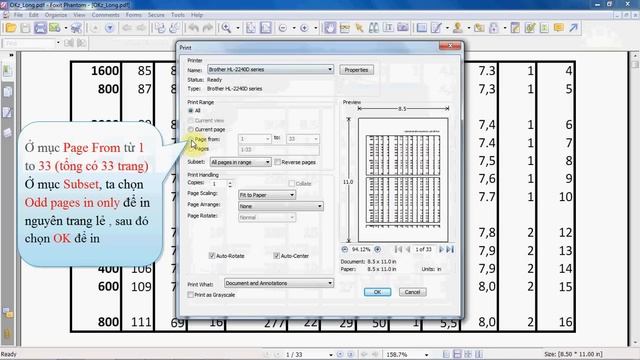The width and height of the screenshot is (640, 360).
Task: Click the Stamp person icon
Action: pyautogui.click(x=458, y=28)
